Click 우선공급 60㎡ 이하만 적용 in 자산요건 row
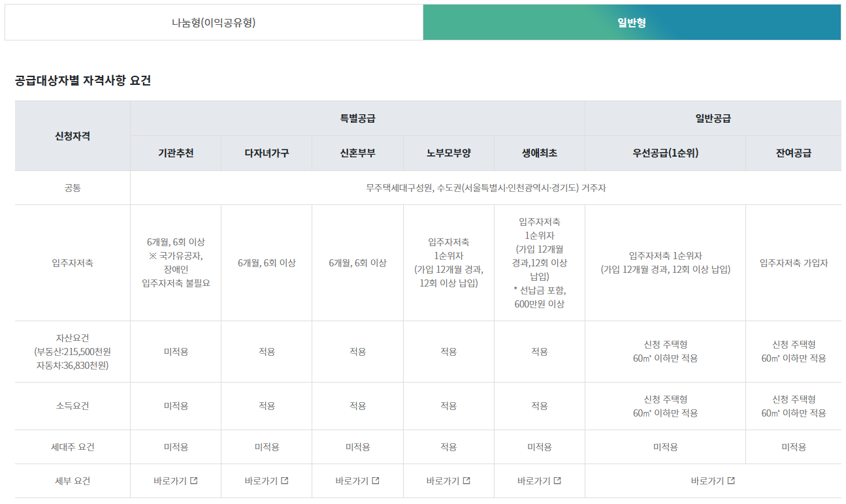Screen dimensions: 846x504 coord(665,351)
